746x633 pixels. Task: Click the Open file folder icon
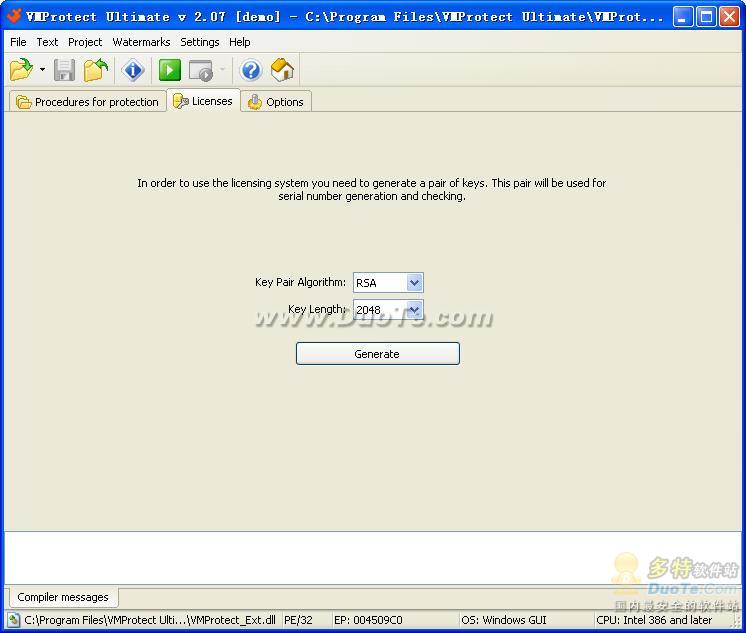(21, 70)
